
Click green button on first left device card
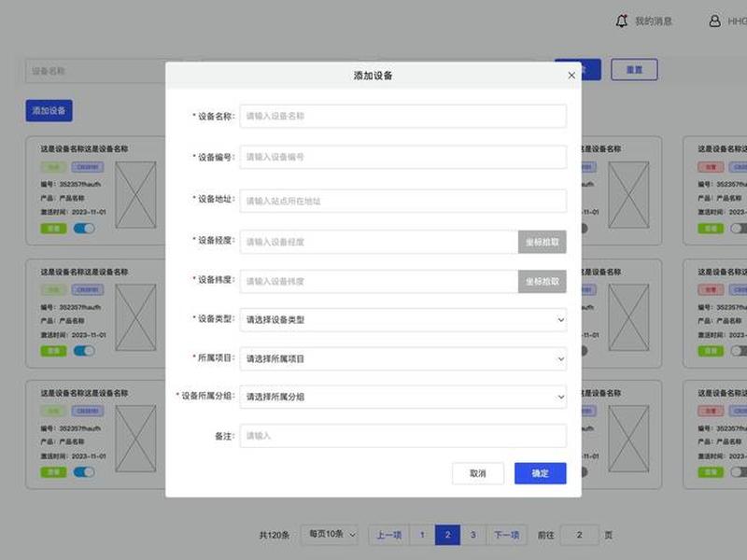[x=53, y=229]
